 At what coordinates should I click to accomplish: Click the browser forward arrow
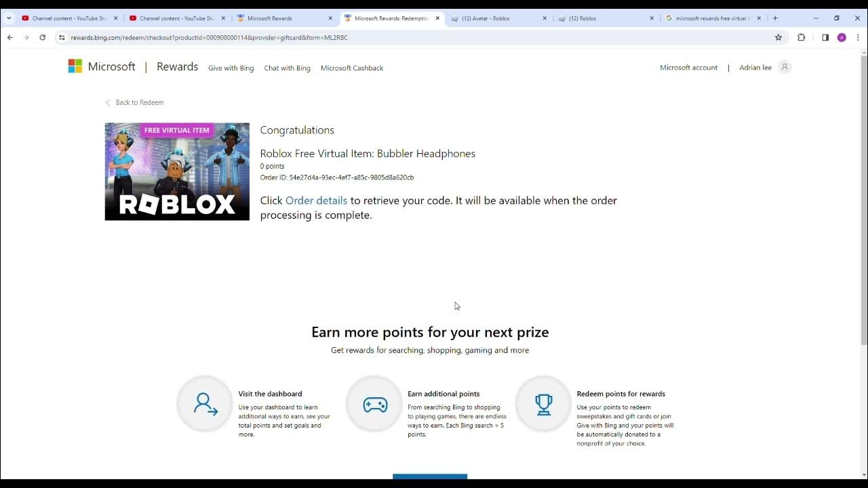pos(26,37)
